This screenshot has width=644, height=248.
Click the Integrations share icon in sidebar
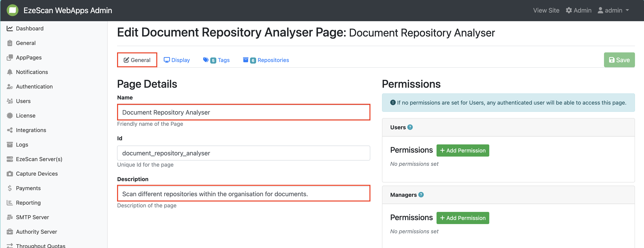click(10, 130)
